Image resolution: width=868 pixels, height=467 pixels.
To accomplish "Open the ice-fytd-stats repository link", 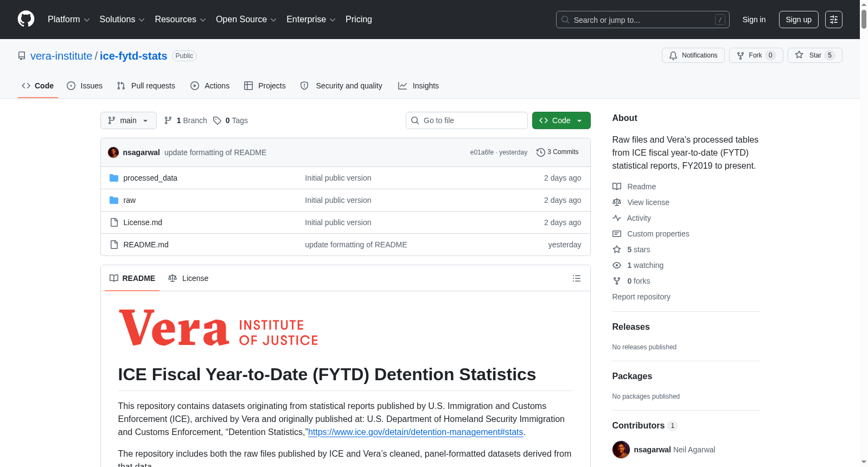I will (x=133, y=56).
